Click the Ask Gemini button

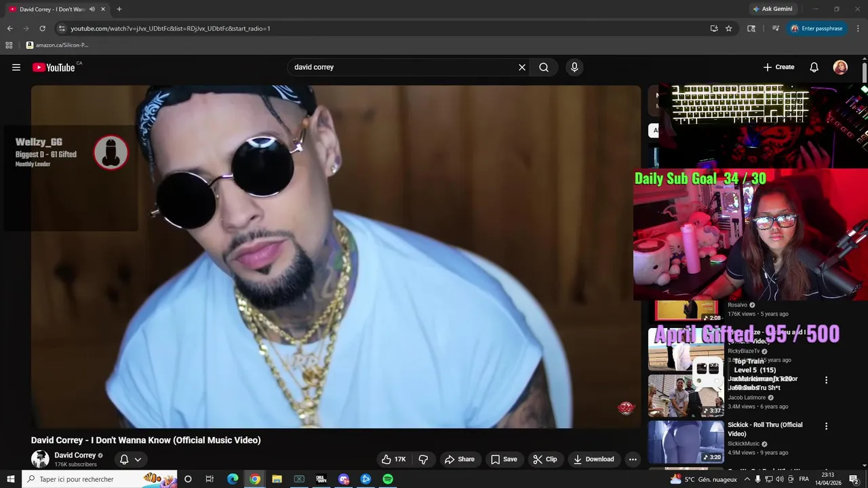coord(772,9)
